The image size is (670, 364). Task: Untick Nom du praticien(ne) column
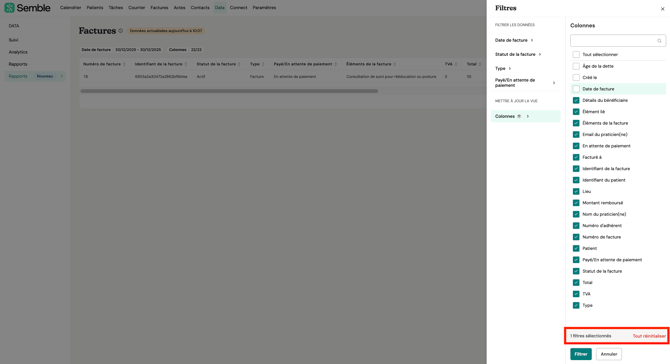tap(576, 214)
